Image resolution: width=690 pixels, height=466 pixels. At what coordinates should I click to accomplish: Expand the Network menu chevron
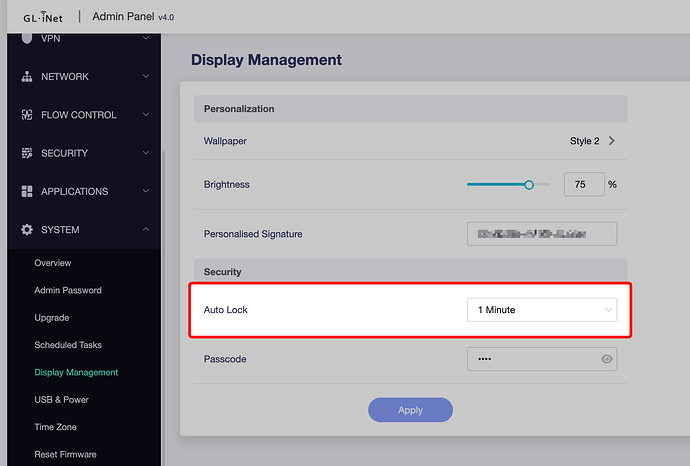pyautogui.click(x=146, y=76)
